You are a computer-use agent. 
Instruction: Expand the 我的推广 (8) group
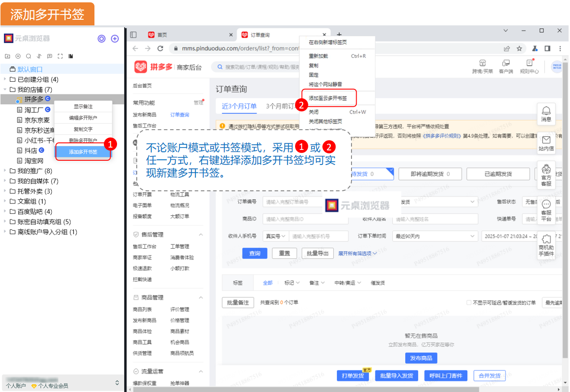pos(5,171)
